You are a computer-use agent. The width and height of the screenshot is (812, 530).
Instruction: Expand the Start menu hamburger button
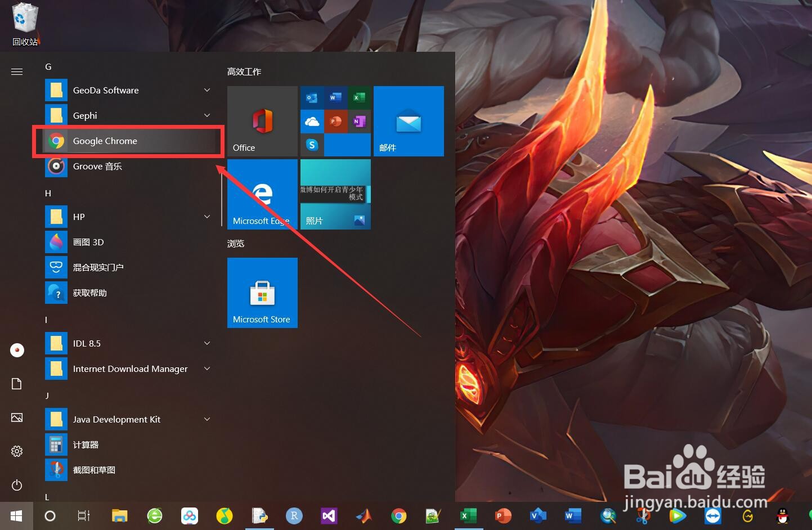(17, 71)
